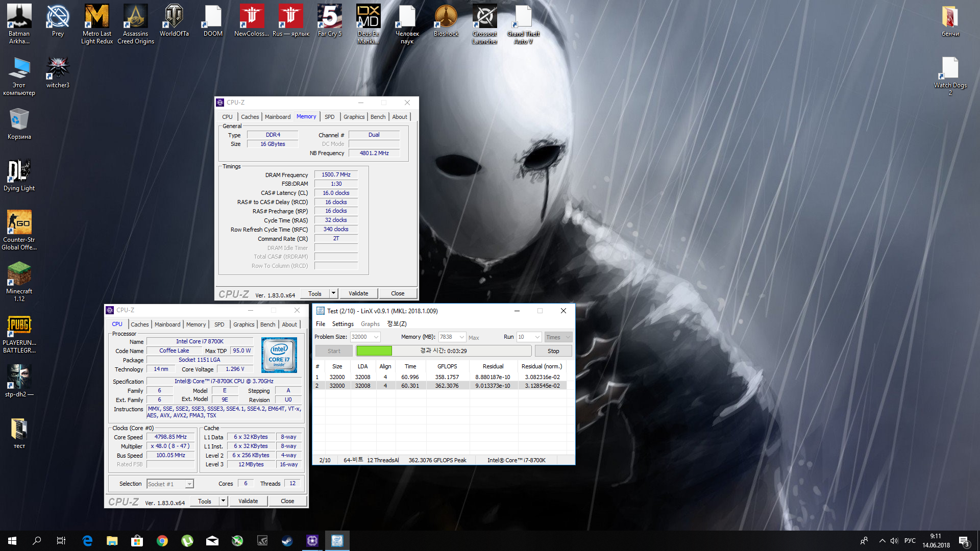Click the Chrome icon in the taskbar

(162, 541)
